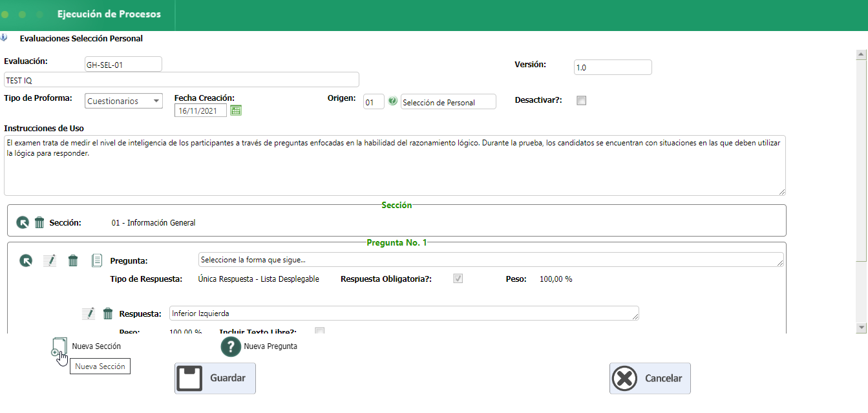Click the vertical scrollbar up arrow

(860, 56)
